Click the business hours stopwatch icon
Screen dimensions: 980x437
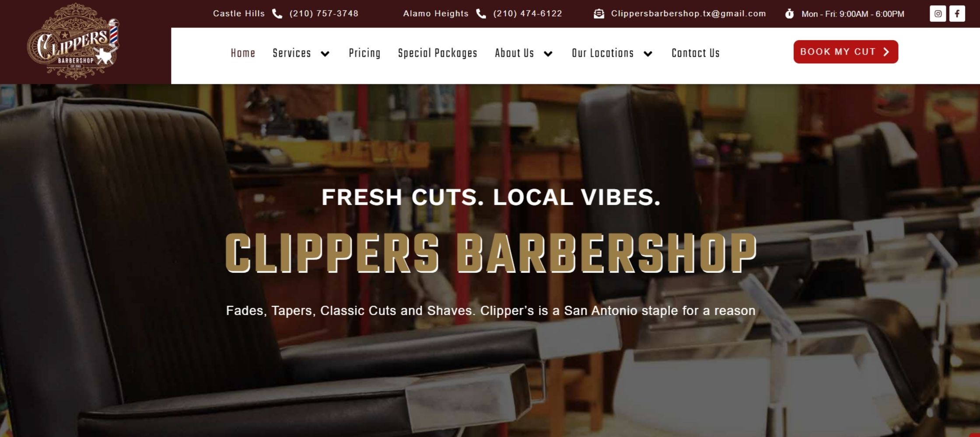tap(789, 14)
